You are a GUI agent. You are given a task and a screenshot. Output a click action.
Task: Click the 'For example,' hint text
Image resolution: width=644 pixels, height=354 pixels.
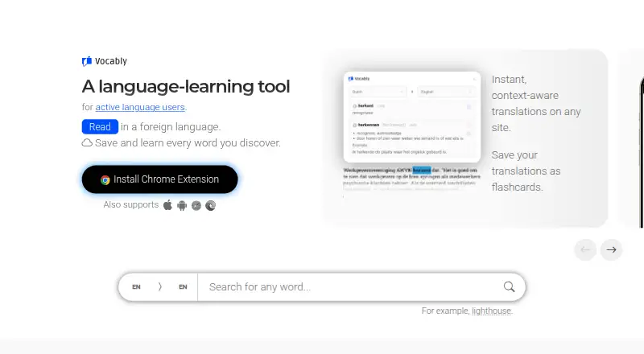(x=446, y=311)
